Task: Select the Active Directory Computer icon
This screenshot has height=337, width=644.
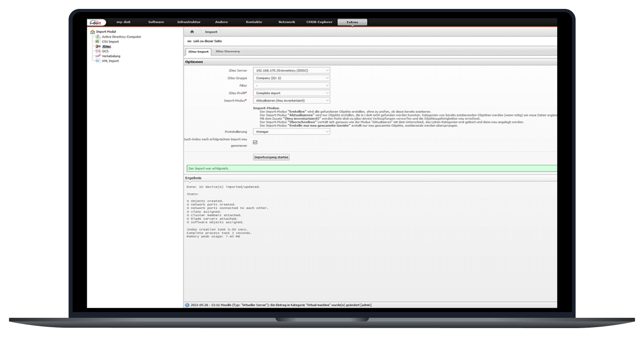Action: 98,37
